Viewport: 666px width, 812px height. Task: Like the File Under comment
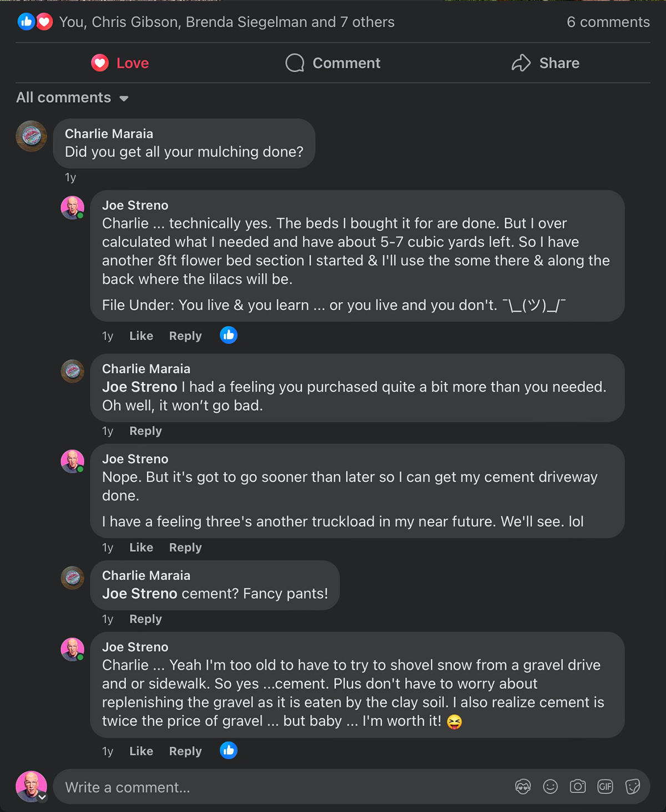click(141, 336)
